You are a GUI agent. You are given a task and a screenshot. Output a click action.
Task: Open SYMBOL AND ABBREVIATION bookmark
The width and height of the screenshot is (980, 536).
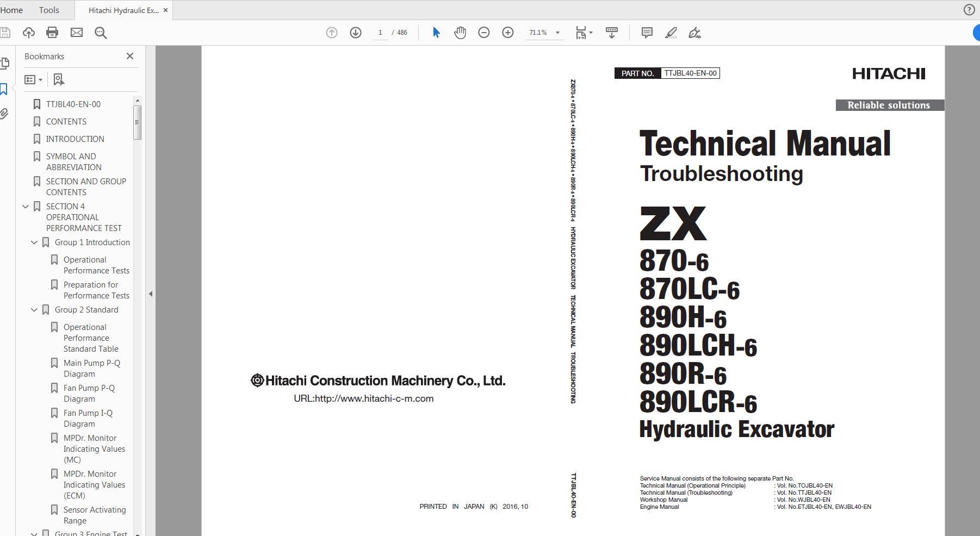click(73, 161)
